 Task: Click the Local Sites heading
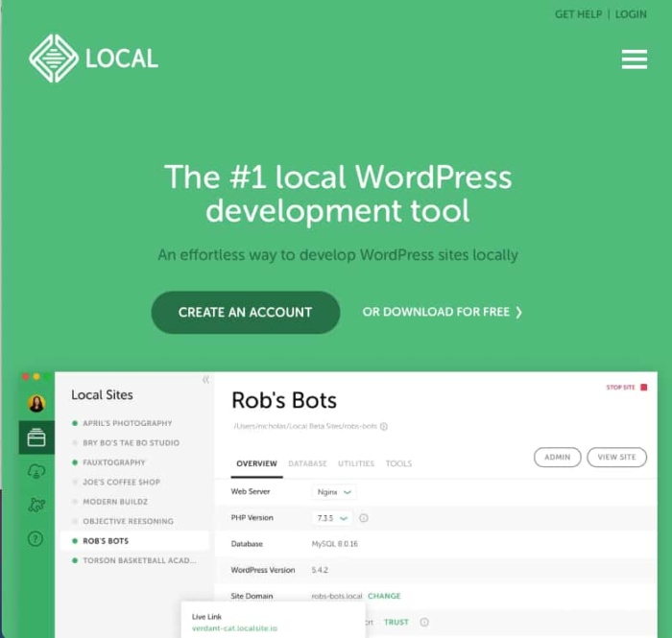click(x=102, y=394)
